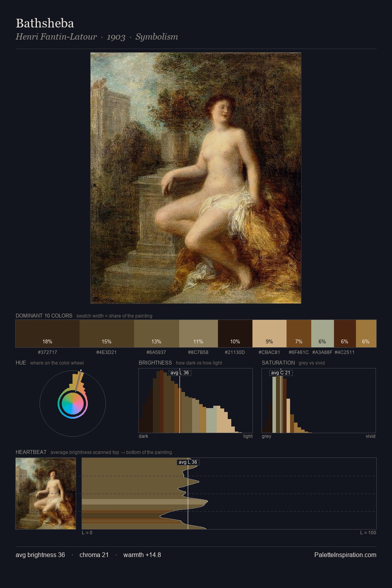392x588 pixels.
Task: Click the HUE section heading
Action: (21, 363)
